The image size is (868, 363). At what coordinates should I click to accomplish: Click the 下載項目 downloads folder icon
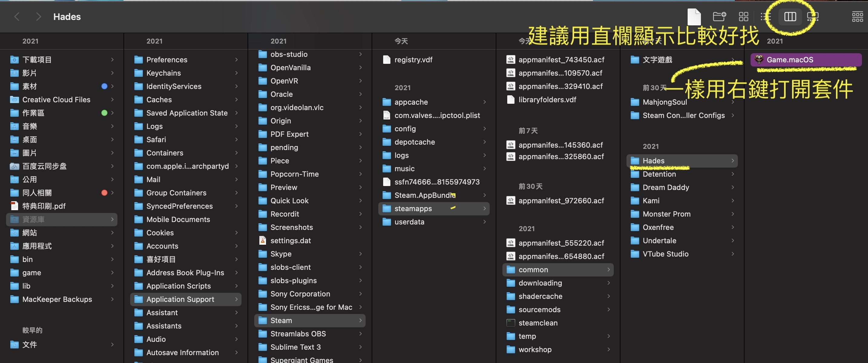click(14, 60)
